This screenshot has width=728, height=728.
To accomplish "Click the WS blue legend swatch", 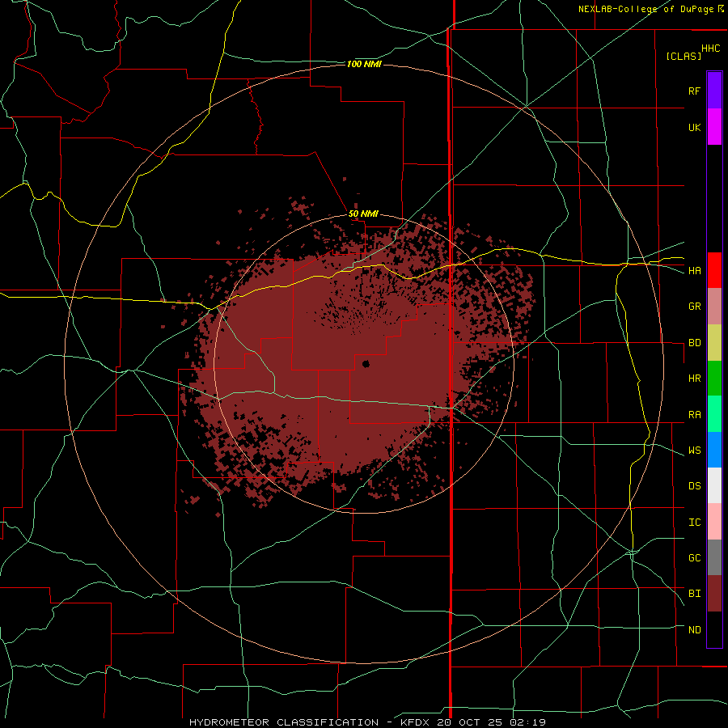I will tap(714, 450).
